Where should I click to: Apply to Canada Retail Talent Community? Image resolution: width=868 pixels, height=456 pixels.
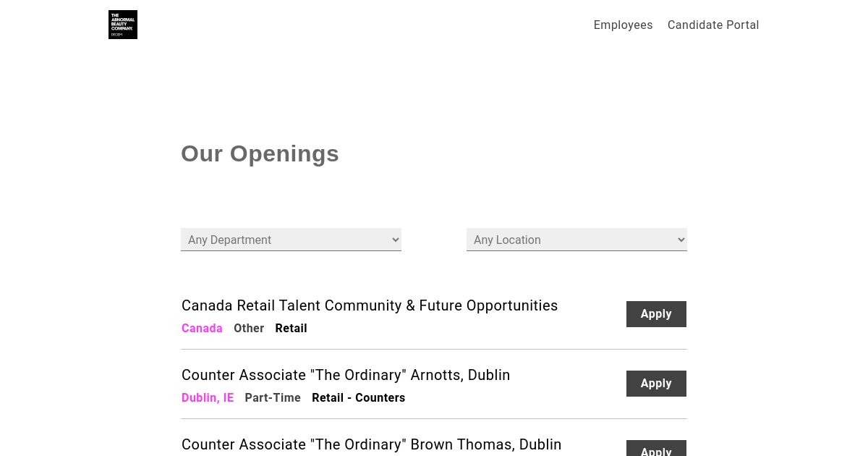pos(656,314)
